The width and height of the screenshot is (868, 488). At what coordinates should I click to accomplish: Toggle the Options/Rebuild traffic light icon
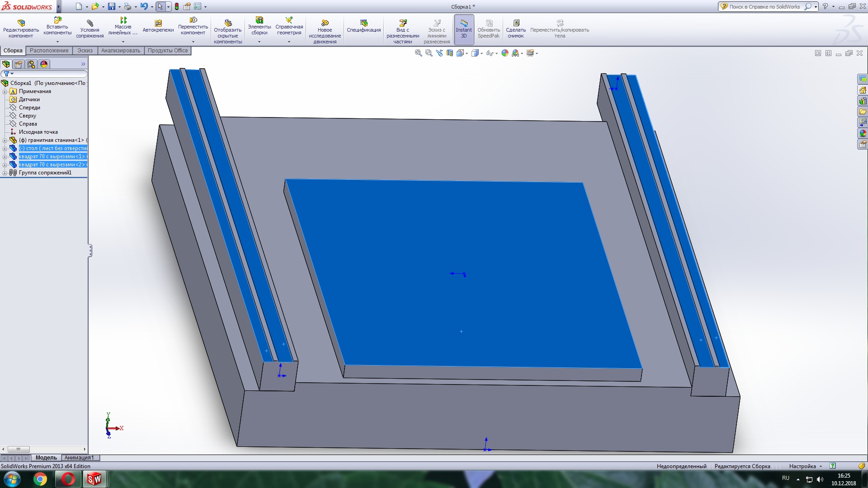177,7
